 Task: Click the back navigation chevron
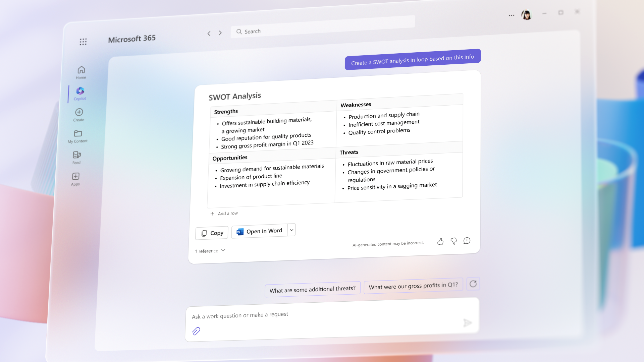(x=209, y=33)
